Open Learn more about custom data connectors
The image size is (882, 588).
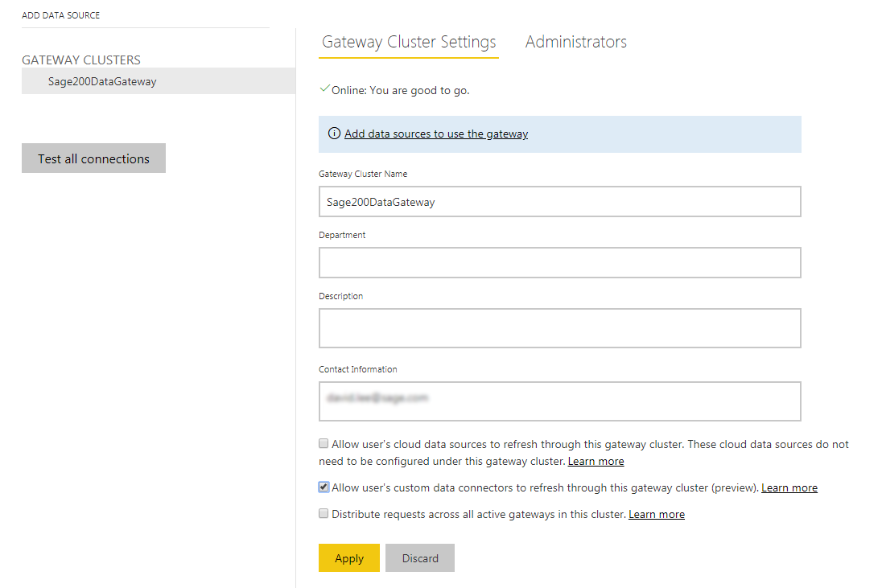point(789,487)
